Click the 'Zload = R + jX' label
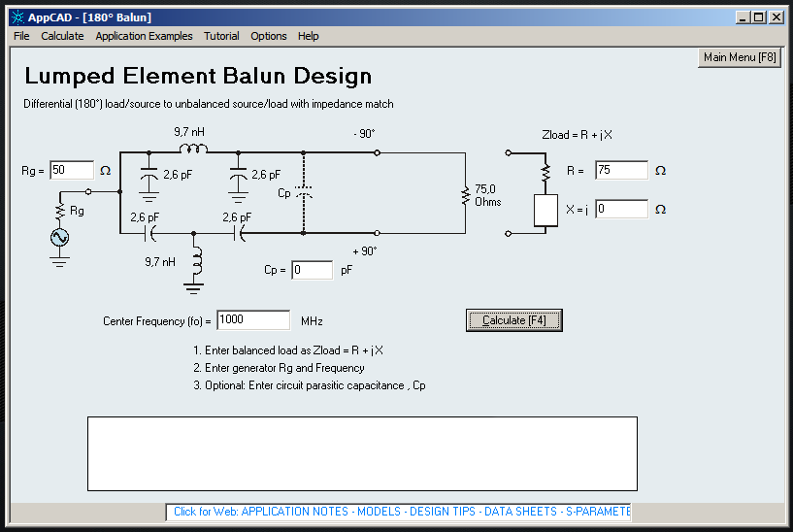This screenshot has height=532, width=793. click(577, 135)
